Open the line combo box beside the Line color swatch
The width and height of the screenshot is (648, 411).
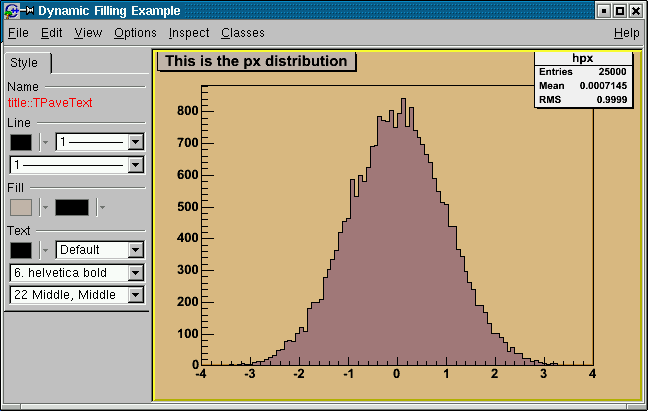pyautogui.click(x=136, y=142)
